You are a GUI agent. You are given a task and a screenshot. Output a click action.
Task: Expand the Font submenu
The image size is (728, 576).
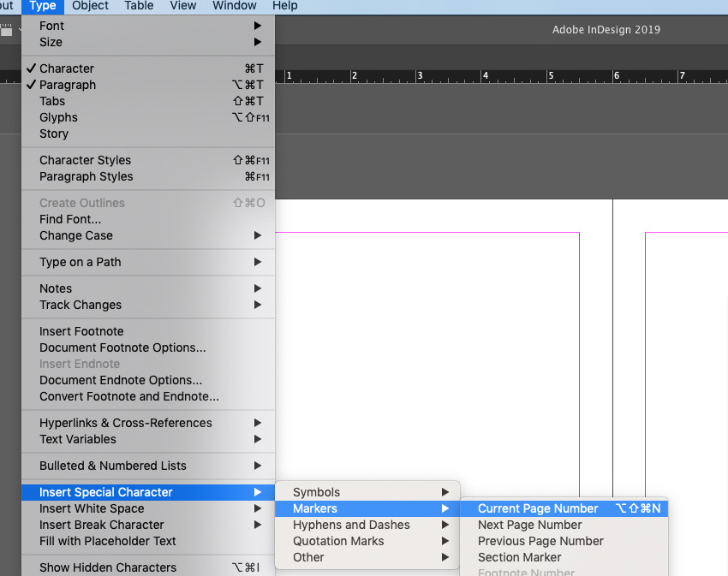[x=51, y=26]
